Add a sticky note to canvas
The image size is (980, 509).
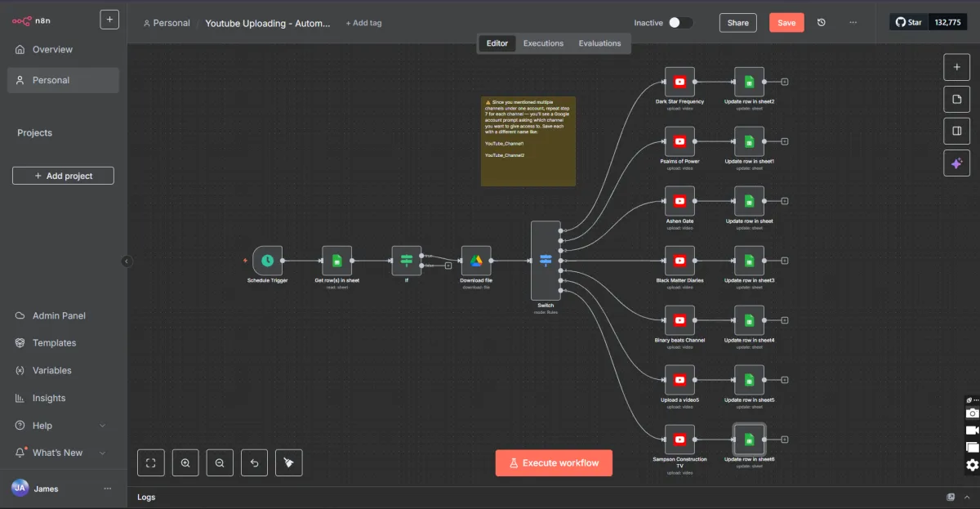(x=956, y=99)
